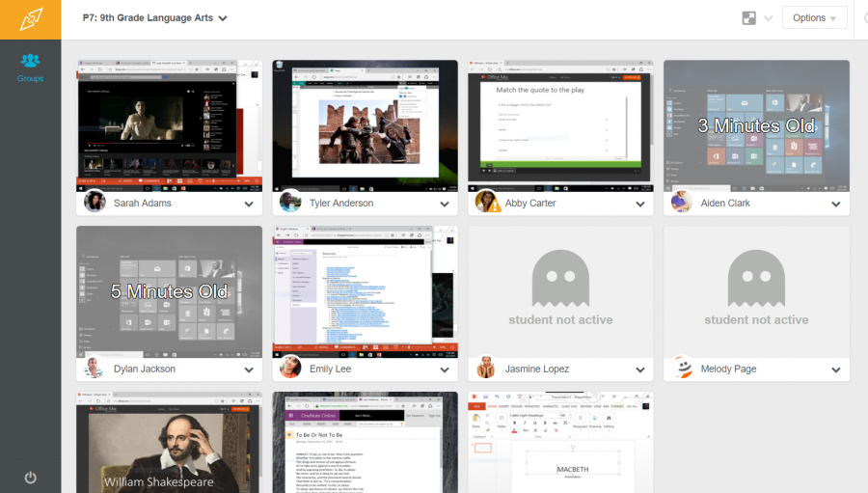This screenshot has height=493, width=868.
Task: Click the orange app logo icon
Action: coord(31,19)
